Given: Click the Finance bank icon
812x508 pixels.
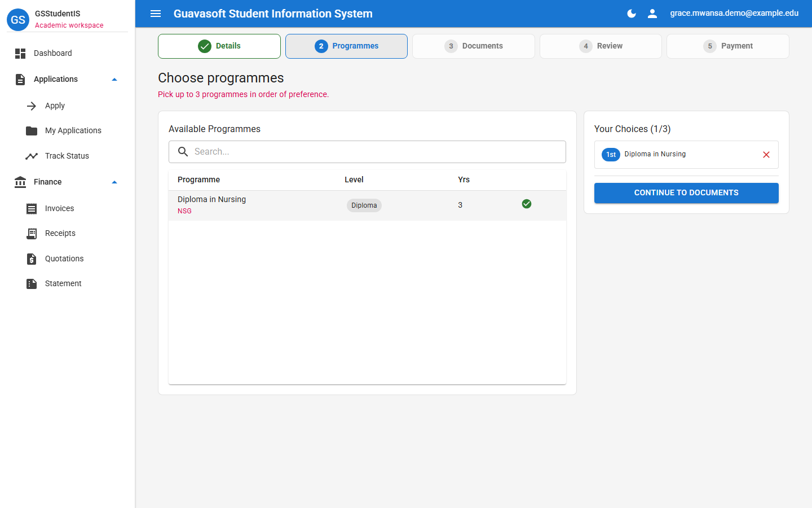Looking at the screenshot, I should 20,182.
